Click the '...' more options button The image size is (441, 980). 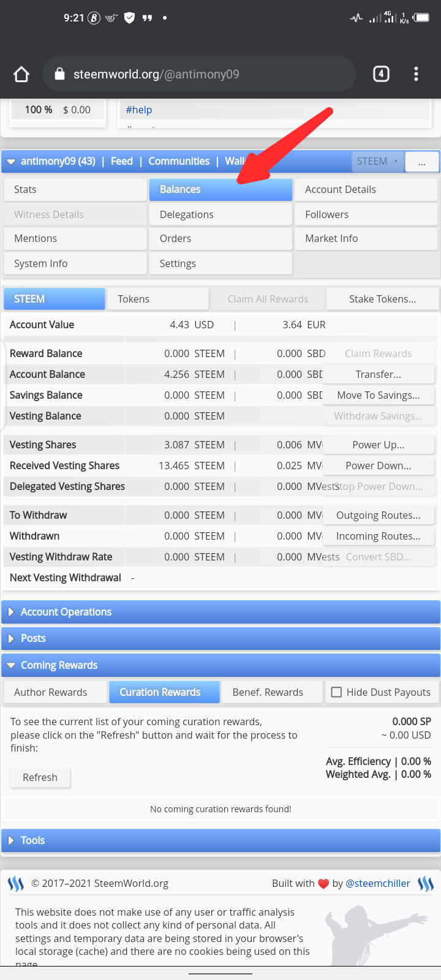422,162
